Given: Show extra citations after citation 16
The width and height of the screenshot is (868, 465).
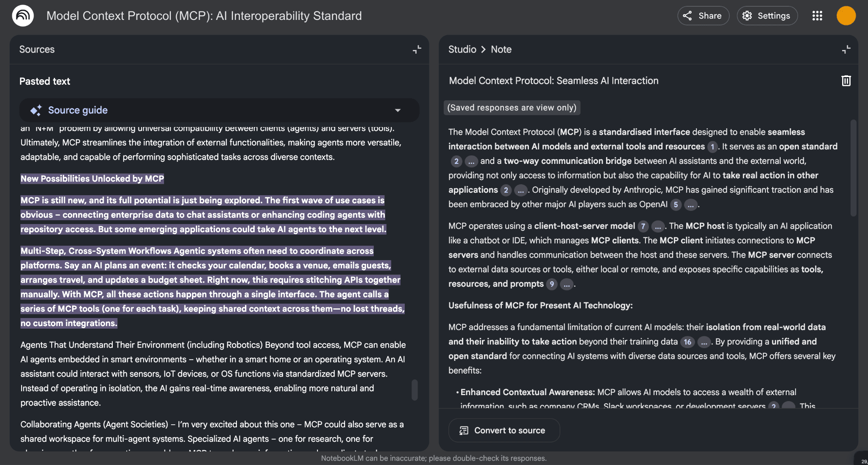Looking at the screenshot, I should (704, 342).
